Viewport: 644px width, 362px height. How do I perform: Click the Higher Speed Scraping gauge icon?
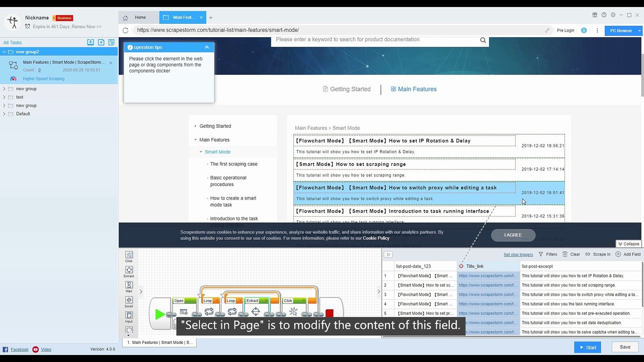coord(13,78)
